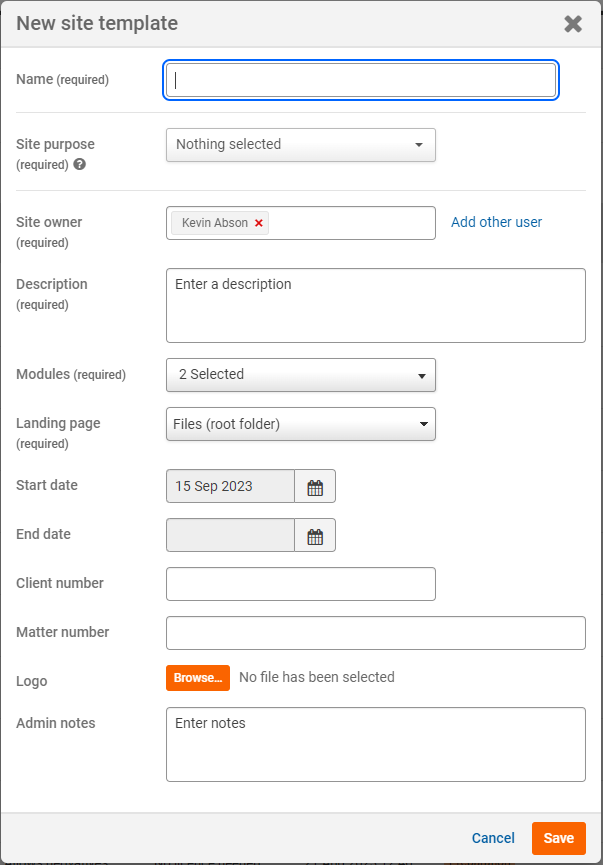Cancel the site template form
This screenshot has width=603, height=865.
coord(493,839)
